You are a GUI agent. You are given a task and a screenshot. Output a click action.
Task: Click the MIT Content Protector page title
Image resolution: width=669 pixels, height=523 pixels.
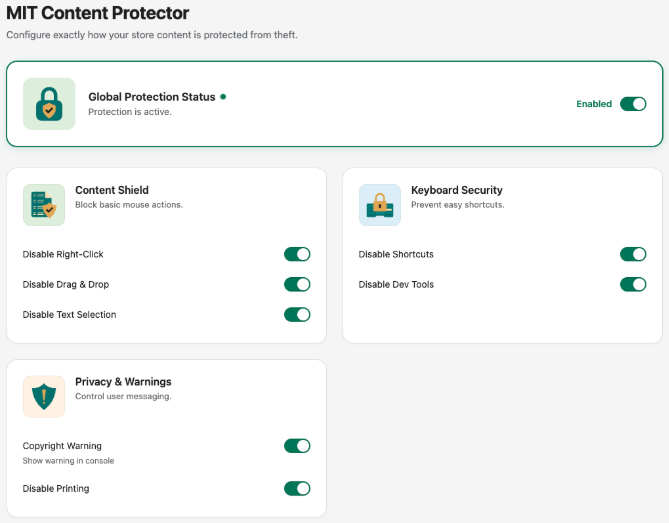98,14
